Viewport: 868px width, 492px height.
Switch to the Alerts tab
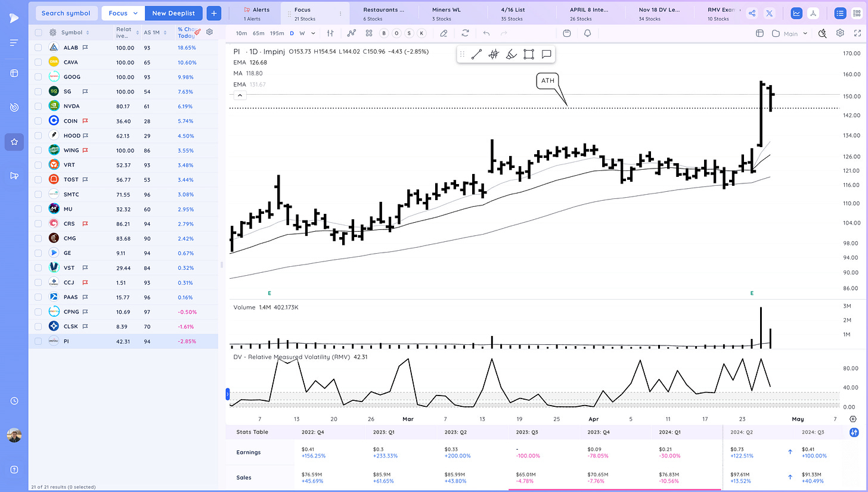pyautogui.click(x=256, y=13)
